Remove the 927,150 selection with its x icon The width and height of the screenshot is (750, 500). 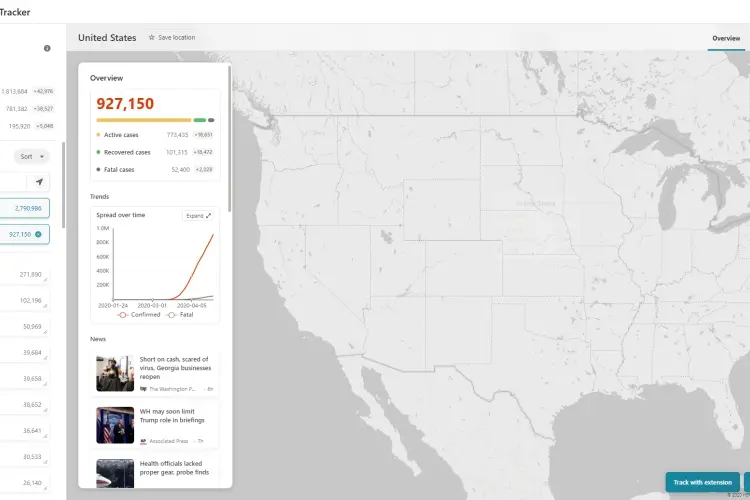pyautogui.click(x=38, y=234)
